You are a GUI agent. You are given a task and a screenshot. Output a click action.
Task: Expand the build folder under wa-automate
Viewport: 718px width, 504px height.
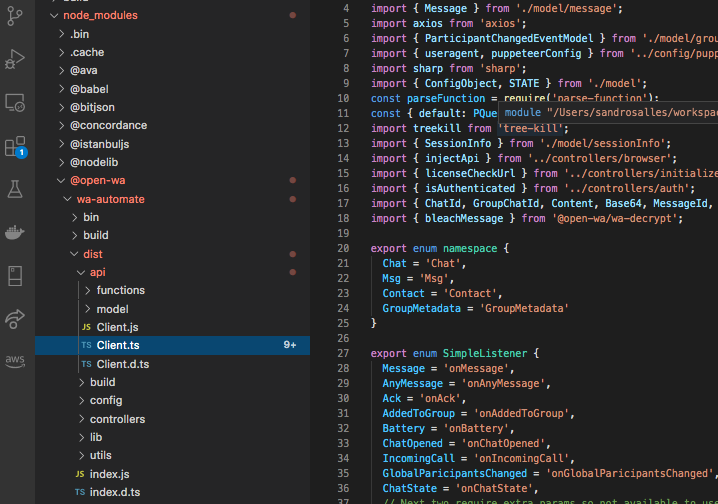pyautogui.click(x=172, y=235)
